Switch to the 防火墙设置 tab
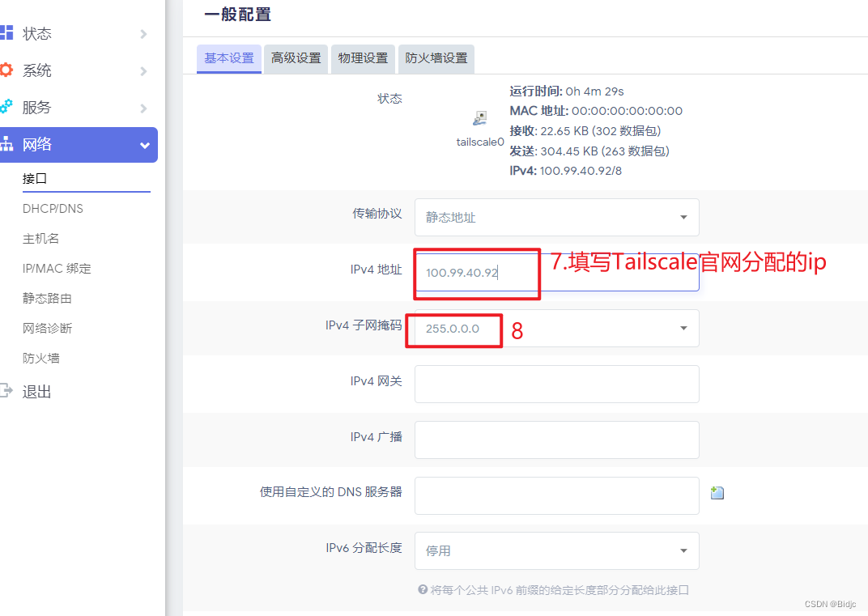 point(436,58)
